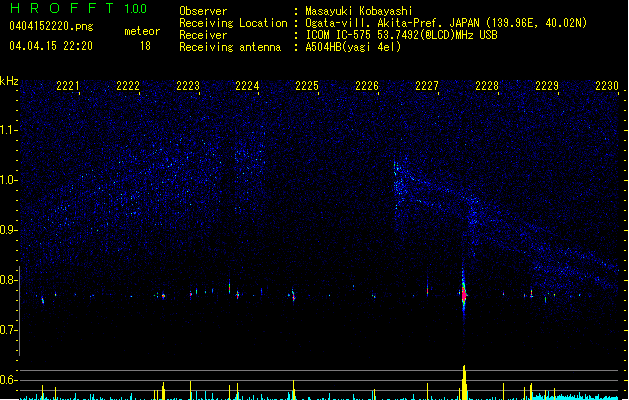
Task: Click the 2225 time marker
Action: pos(307,86)
